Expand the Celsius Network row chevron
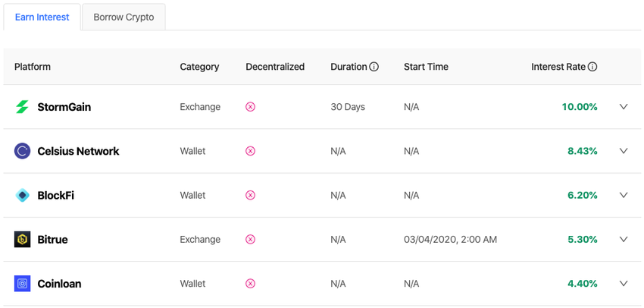This screenshot has height=308, width=644. tap(624, 151)
